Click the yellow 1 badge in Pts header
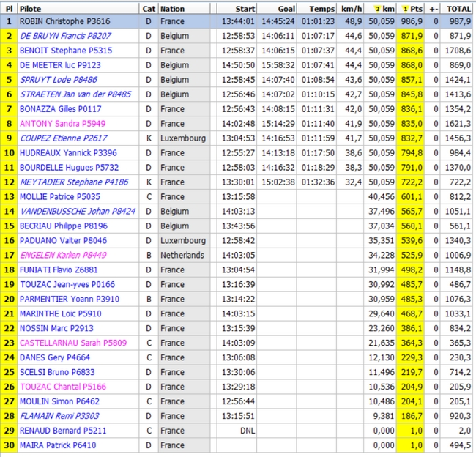476x457 pixels. point(405,7)
